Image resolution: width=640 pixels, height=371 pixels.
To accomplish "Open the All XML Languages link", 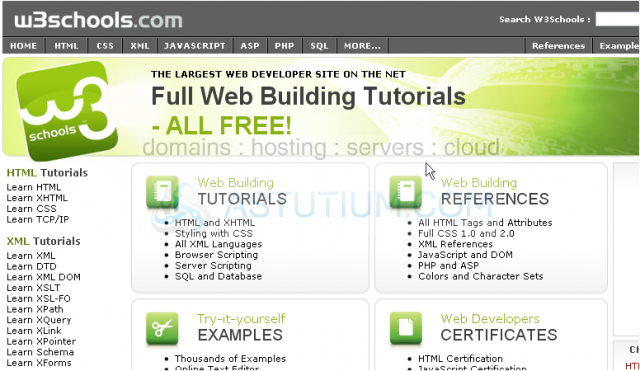I will pos(218,244).
